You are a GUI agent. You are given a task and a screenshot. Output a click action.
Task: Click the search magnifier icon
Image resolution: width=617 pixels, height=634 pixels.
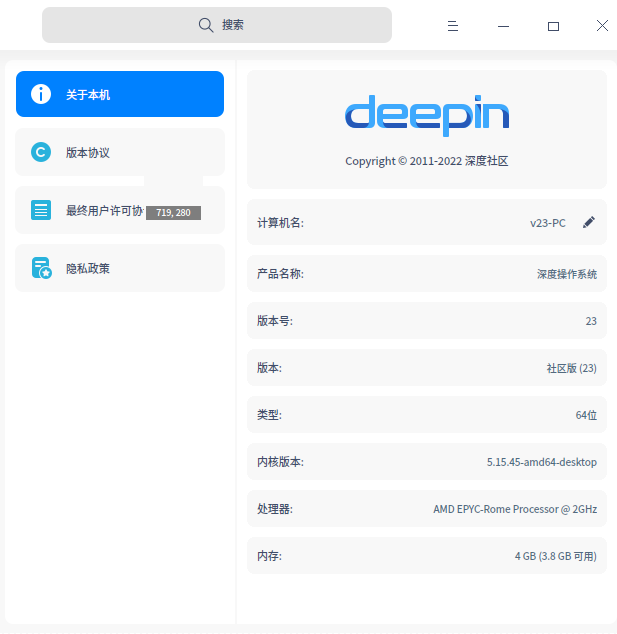click(x=206, y=25)
